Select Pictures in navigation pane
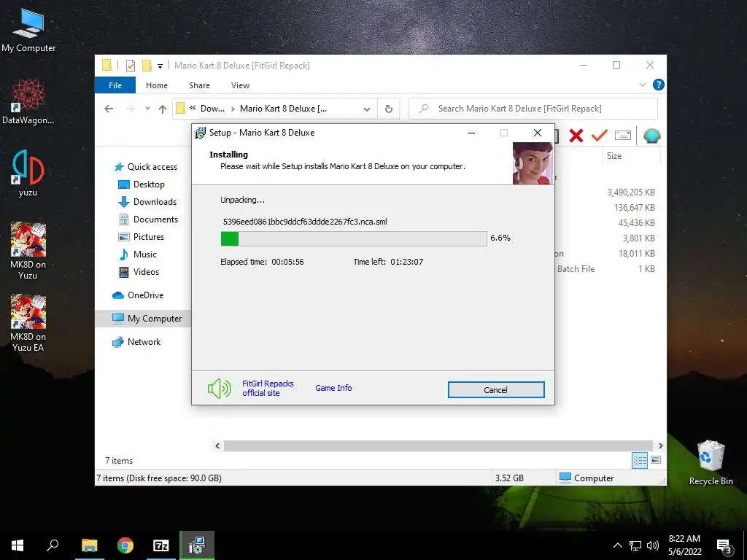This screenshot has width=747, height=560. pos(141,237)
